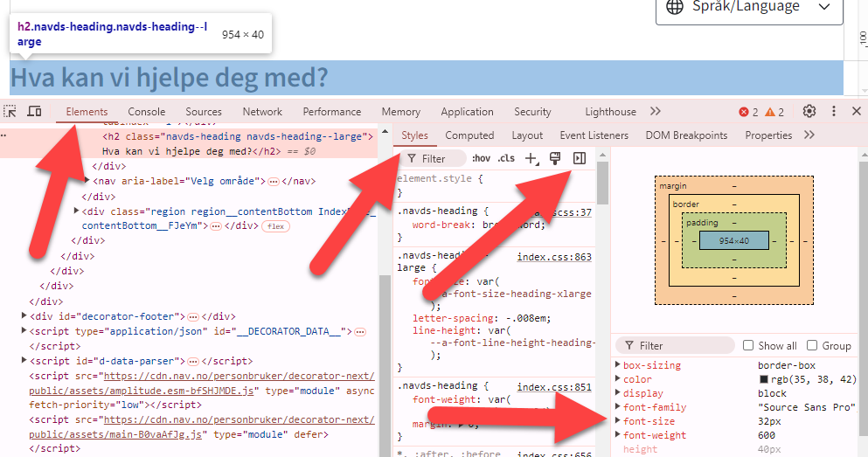The width and height of the screenshot is (868, 457).
Task: Show more sidebar tabs after Properties
Action: pyautogui.click(x=809, y=135)
